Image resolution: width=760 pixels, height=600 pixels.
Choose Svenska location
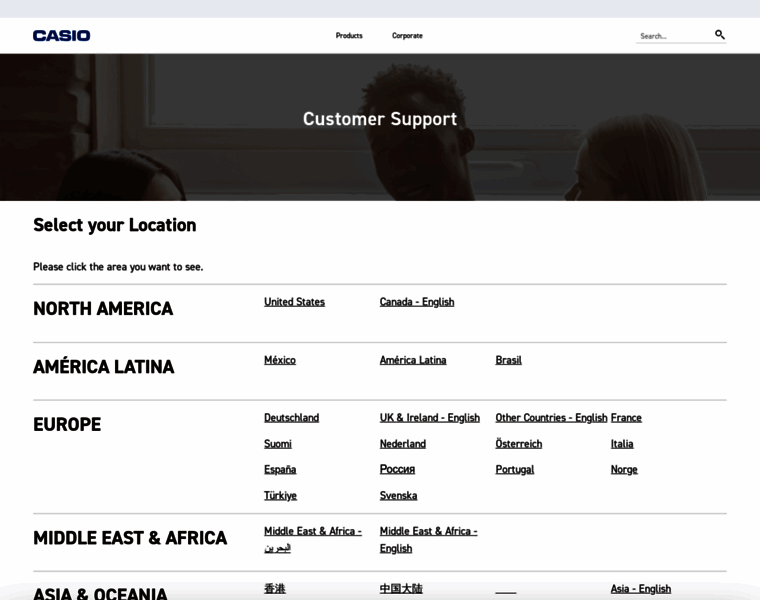398,496
